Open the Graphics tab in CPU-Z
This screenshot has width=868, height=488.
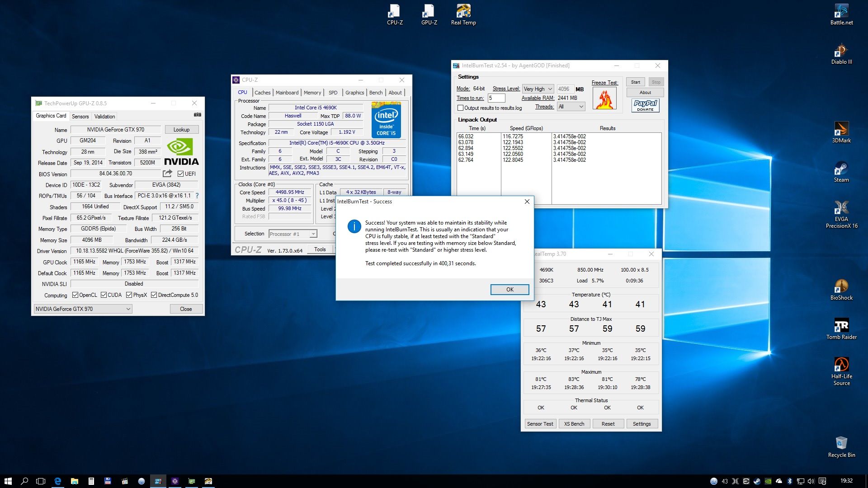354,93
